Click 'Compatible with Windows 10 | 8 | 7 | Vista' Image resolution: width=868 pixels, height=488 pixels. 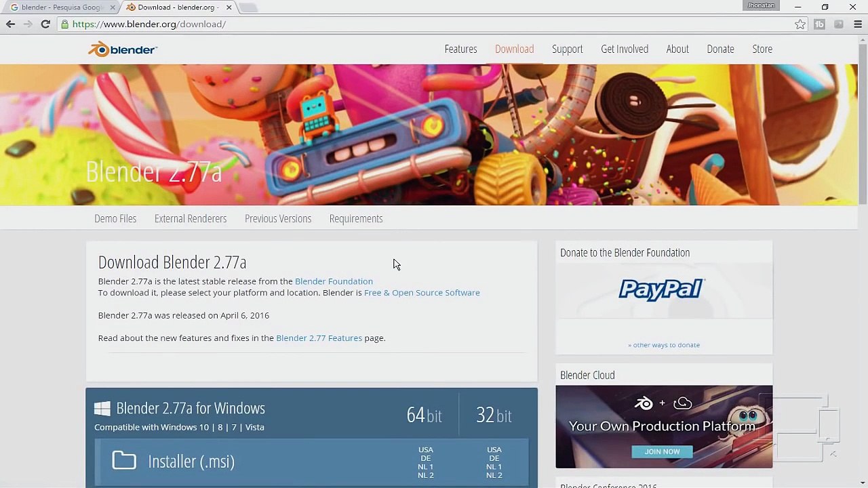[x=179, y=427]
